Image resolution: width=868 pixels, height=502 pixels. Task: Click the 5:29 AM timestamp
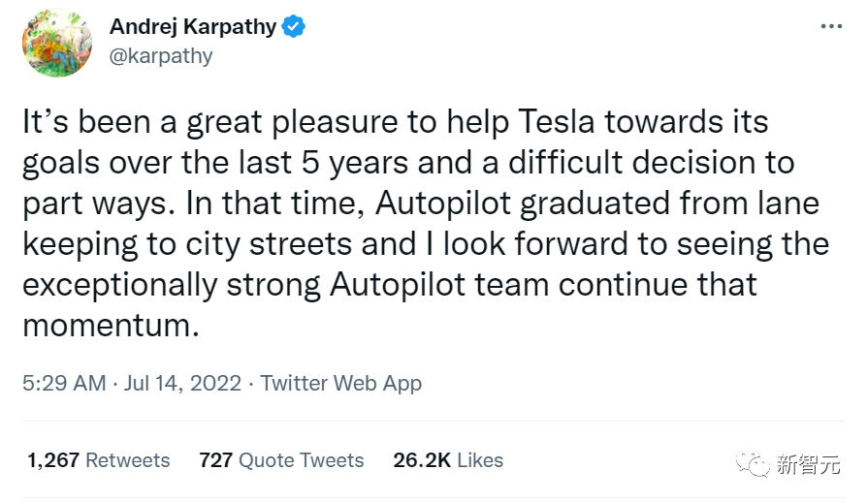click(64, 383)
